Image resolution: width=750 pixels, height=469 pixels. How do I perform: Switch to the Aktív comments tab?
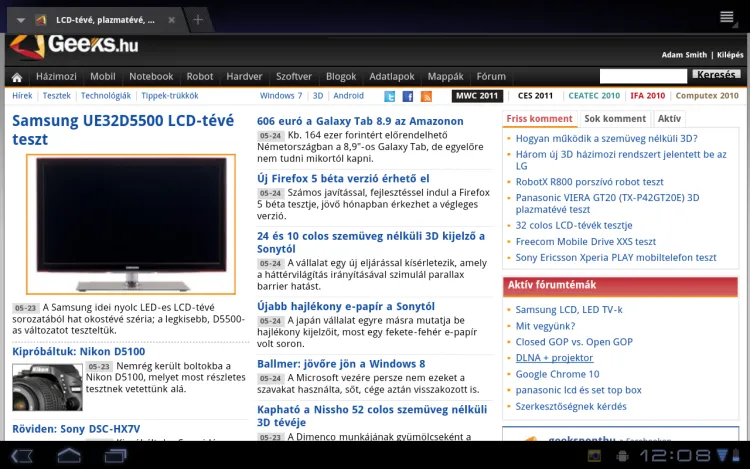669,119
